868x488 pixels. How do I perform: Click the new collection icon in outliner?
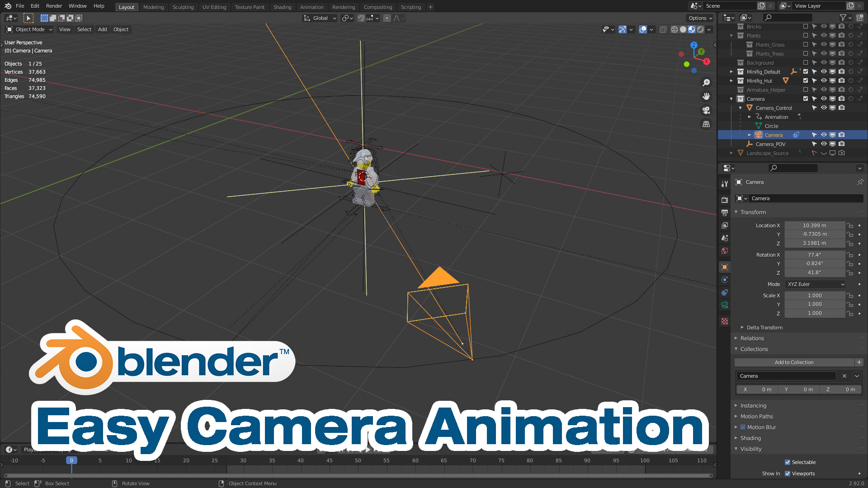[860, 18]
